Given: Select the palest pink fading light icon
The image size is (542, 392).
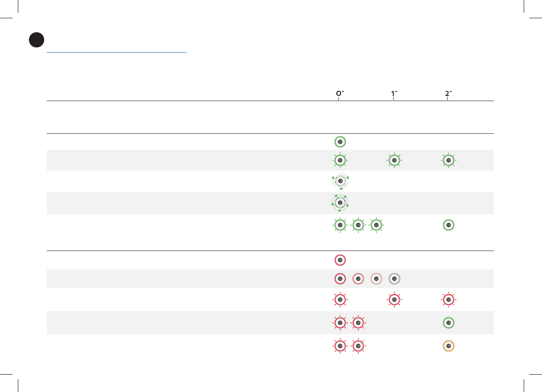Looking at the screenshot, I should [x=376, y=279].
